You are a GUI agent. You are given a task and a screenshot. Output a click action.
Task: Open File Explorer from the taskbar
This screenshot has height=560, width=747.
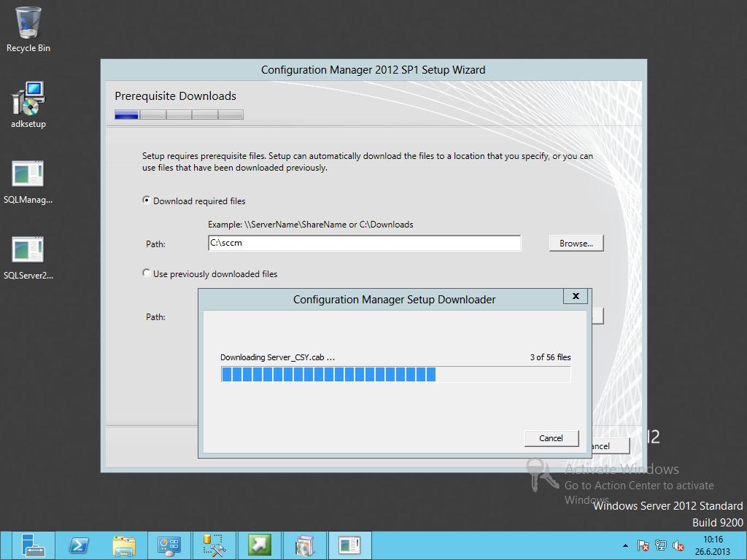point(124,545)
